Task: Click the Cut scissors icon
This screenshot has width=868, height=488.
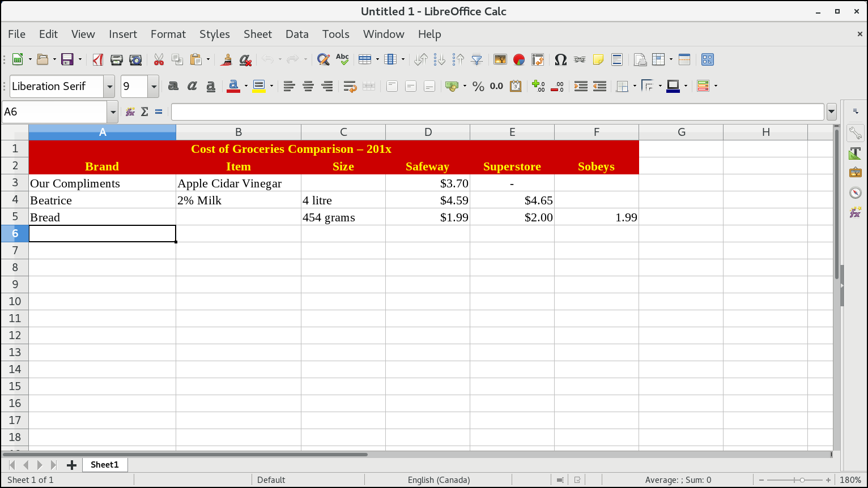Action: 159,59
